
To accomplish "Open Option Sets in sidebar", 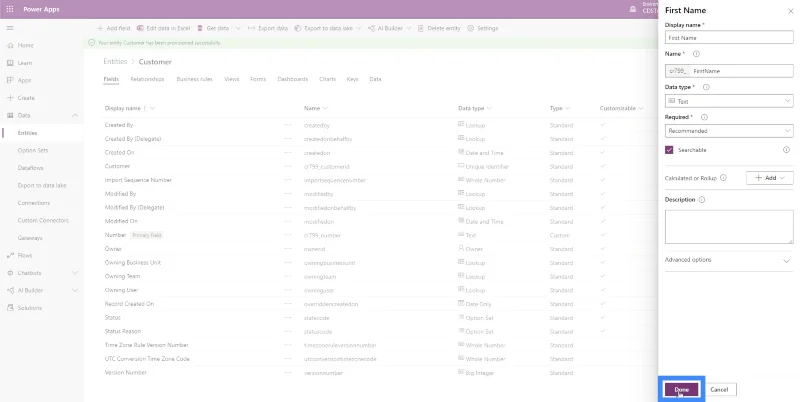I will (x=33, y=150).
